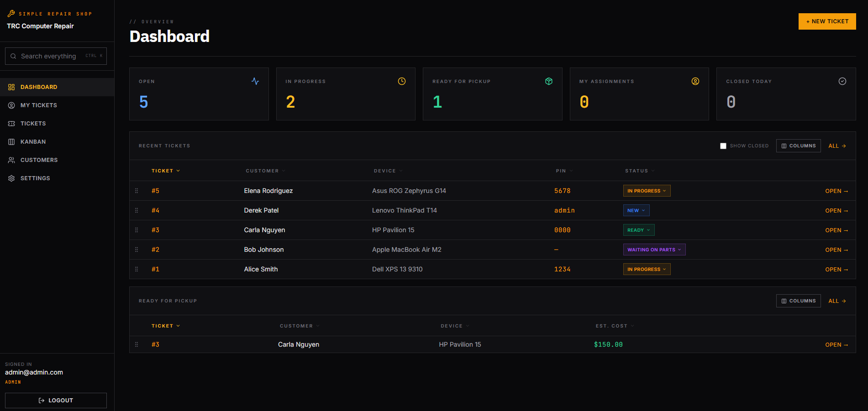Expand the Waiting on Parts status dropdown
The width and height of the screenshot is (868, 411).
pos(654,250)
